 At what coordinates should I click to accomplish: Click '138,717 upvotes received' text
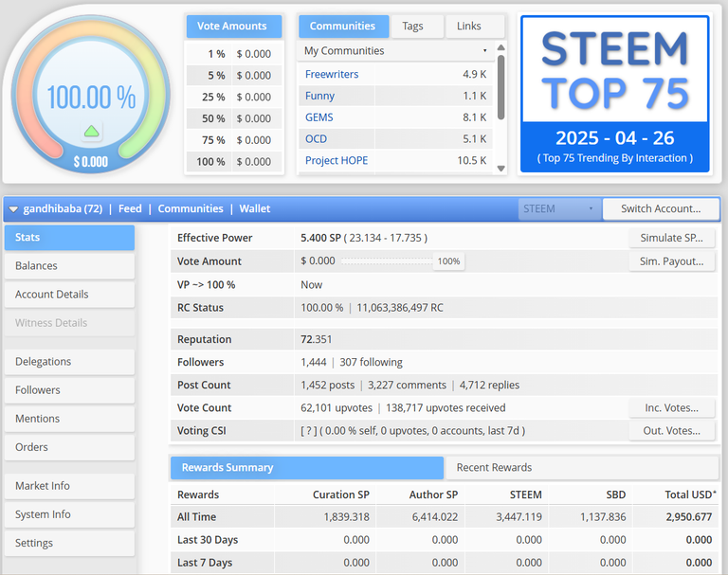pyautogui.click(x=446, y=408)
